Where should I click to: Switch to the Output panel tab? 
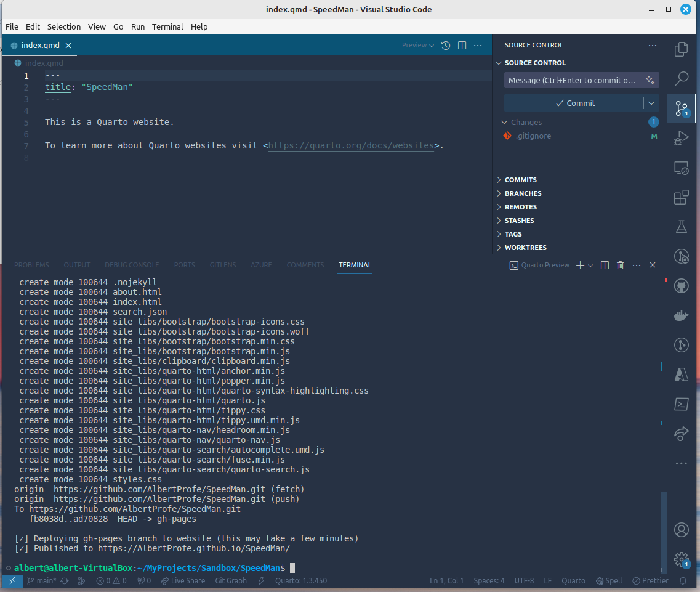tap(77, 266)
